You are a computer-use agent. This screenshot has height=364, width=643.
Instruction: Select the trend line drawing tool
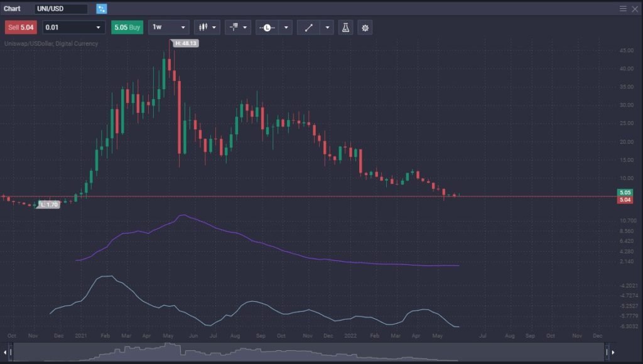pos(308,28)
